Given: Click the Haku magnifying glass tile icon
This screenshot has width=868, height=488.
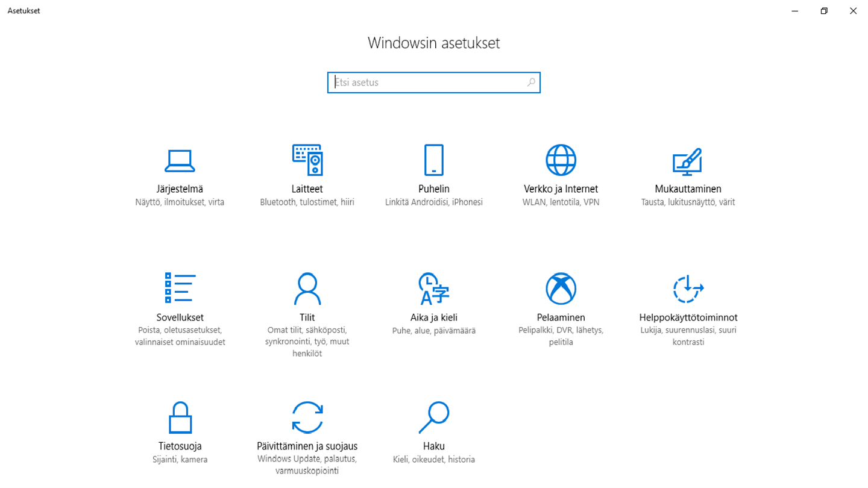Looking at the screenshot, I should 434,417.
